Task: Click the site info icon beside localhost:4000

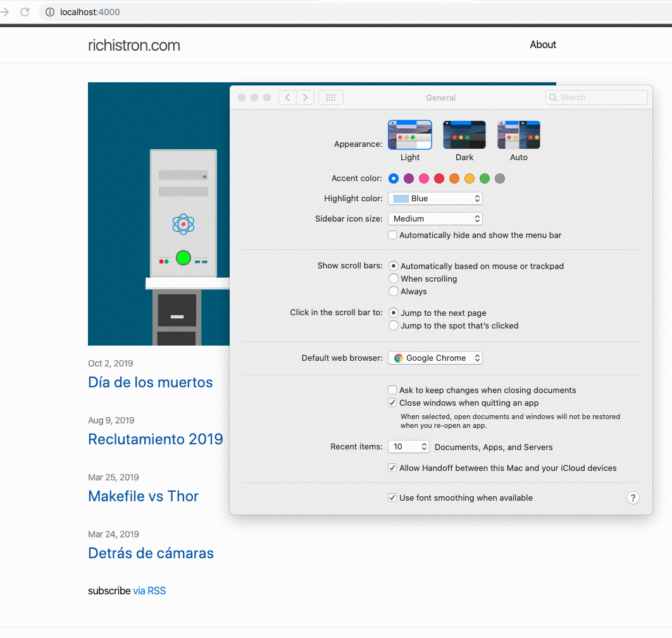Action: click(x=50, y=12)
